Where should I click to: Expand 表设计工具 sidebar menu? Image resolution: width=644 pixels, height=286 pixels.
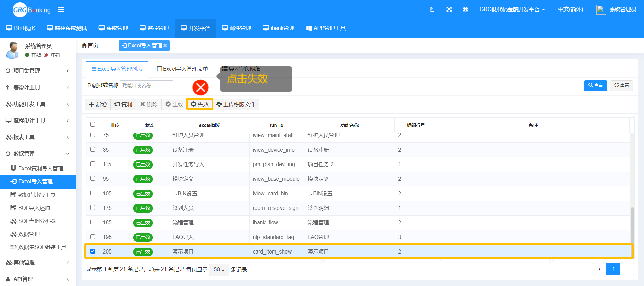pyautogui.click(x=38, y=87)
